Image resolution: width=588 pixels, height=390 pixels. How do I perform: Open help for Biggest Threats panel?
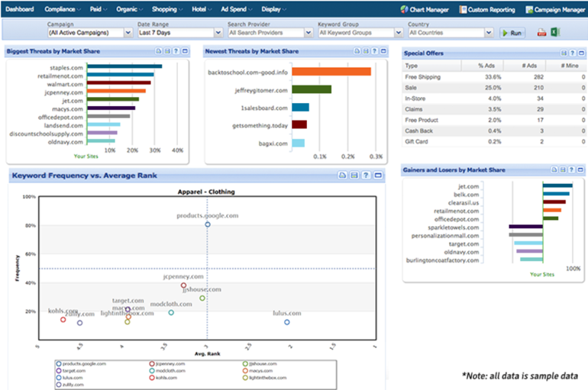tap(176, 51)
